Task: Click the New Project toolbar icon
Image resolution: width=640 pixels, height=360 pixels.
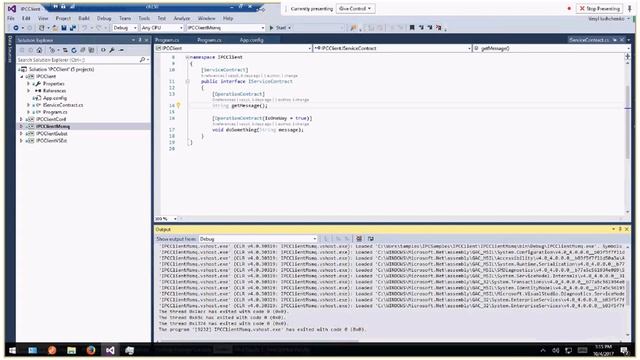Action: [x=42, y=28]
